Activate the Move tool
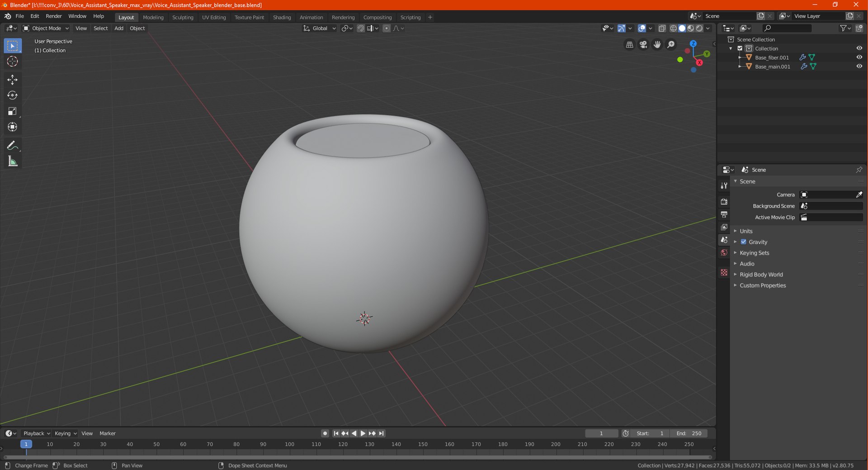Screen dimensions: 868x470 (x=12, y=80)
